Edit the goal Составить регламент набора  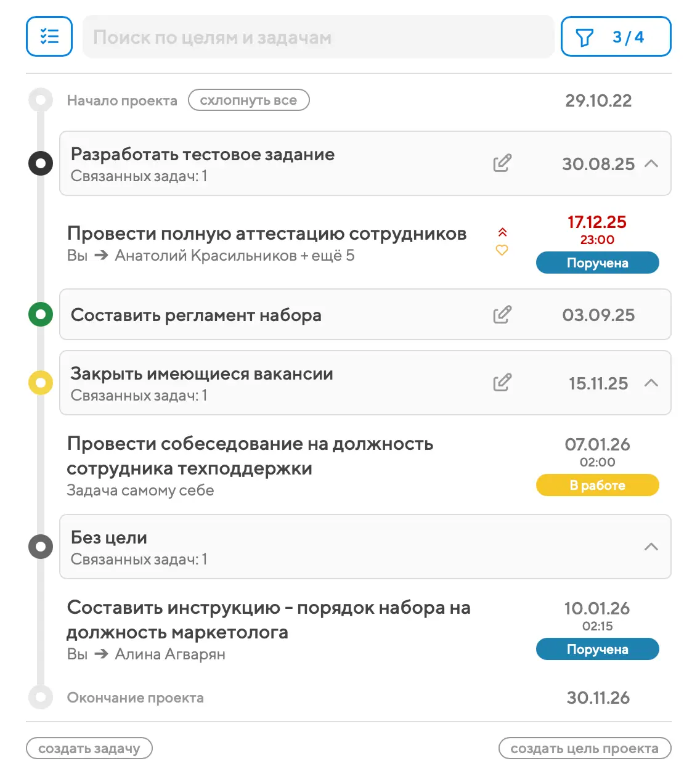pos(502,315)
